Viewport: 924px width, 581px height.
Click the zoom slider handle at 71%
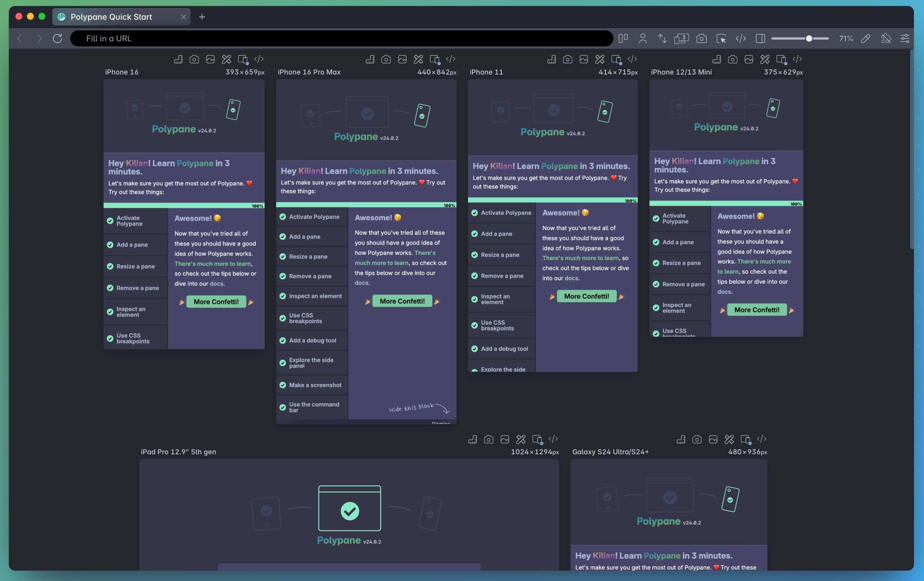(x=809, y=38)
